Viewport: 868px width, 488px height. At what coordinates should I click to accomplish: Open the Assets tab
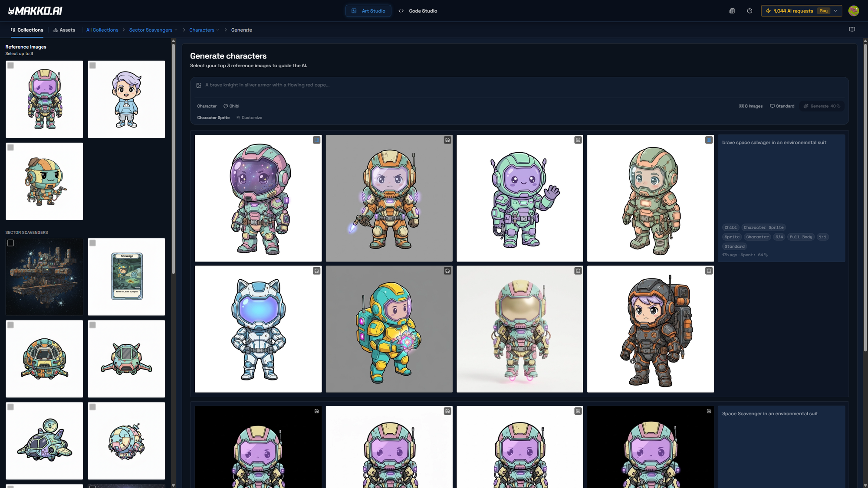point(64,30)
